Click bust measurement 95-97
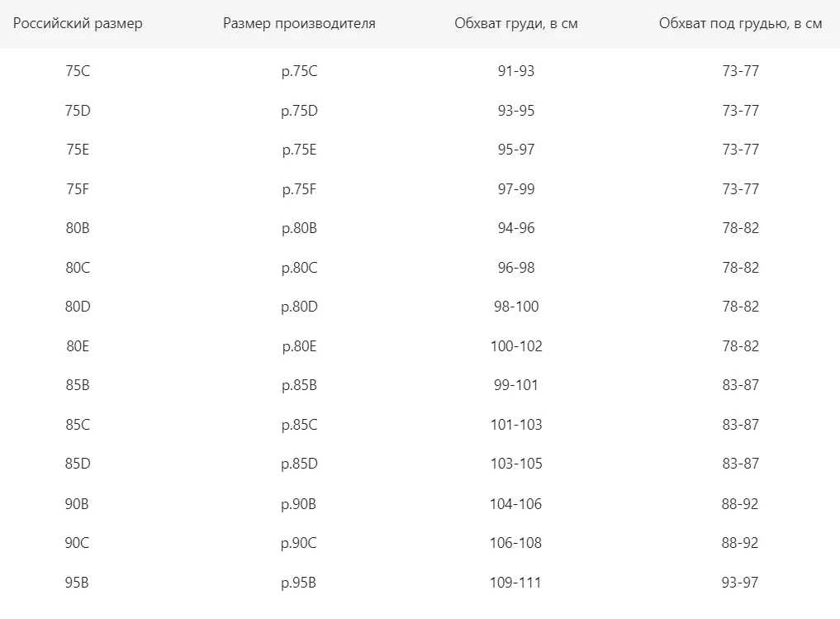This screenshot has width=840, height=619. [x=516, y=150]
